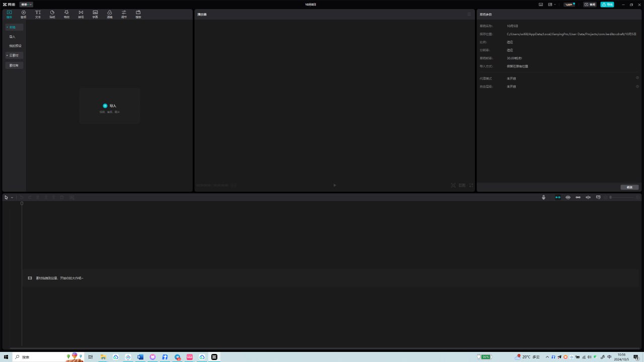644x362 pixels.
Task: Toggle auto-snap in the timeline toolbar
Action: [568, 198]
